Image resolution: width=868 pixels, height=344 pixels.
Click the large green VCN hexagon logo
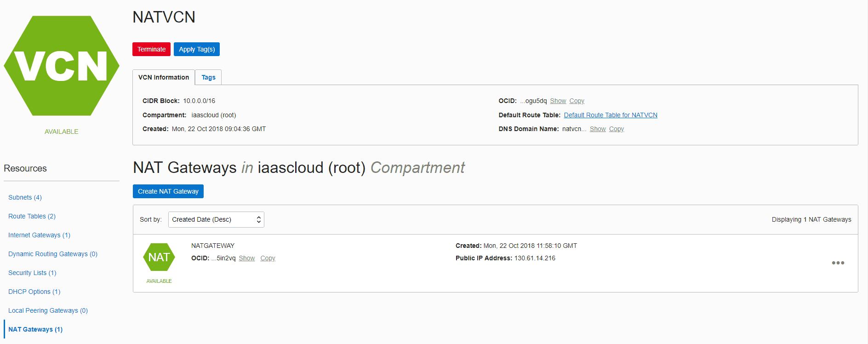pos(62,66)
